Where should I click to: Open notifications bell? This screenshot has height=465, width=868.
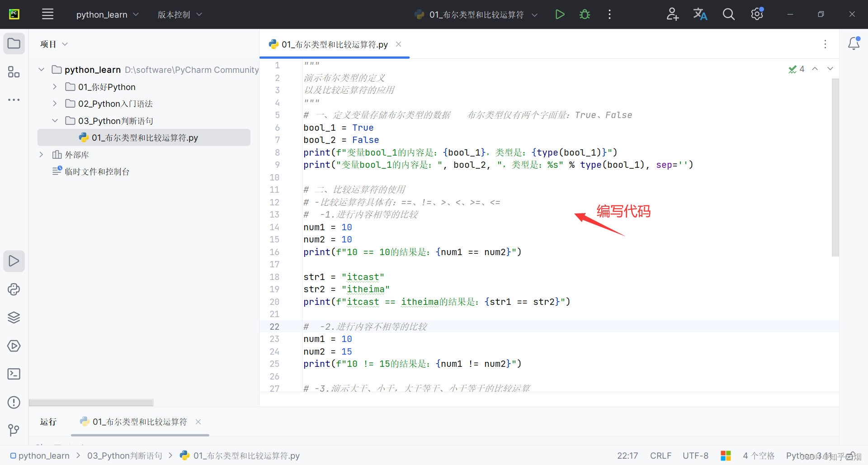(854, 43)
